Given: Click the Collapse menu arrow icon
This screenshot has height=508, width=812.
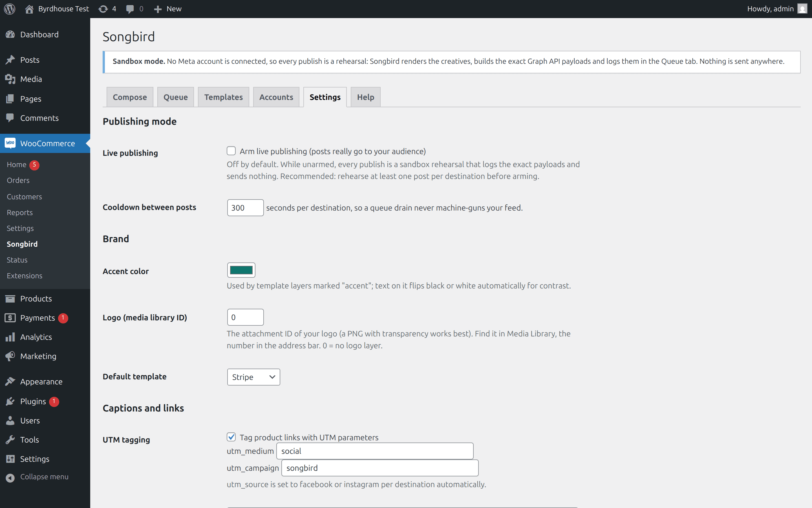Looking at the screenshot, I should click(10, 478).
